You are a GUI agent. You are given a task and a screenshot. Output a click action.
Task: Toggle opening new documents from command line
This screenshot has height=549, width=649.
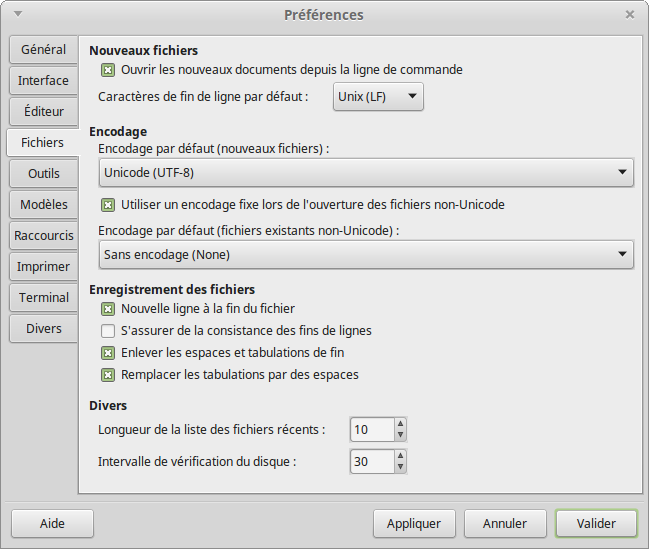(x=108, y=70)
